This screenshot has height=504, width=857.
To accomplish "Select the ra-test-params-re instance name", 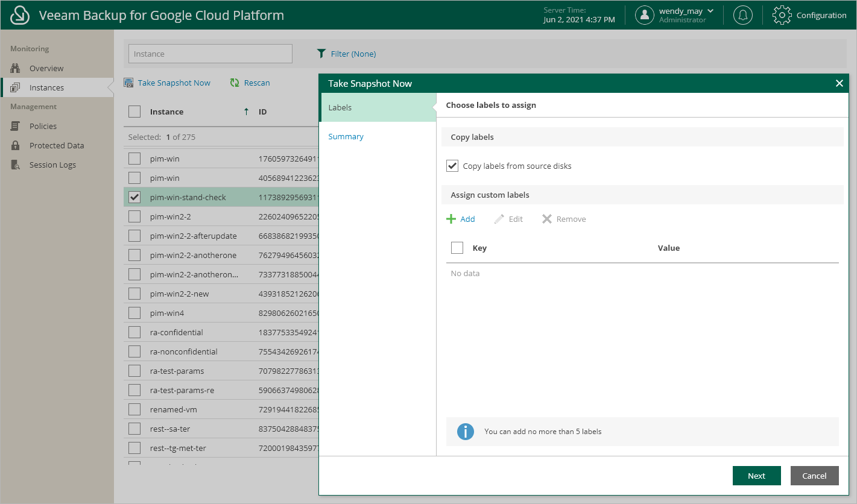I will [182, 390].
